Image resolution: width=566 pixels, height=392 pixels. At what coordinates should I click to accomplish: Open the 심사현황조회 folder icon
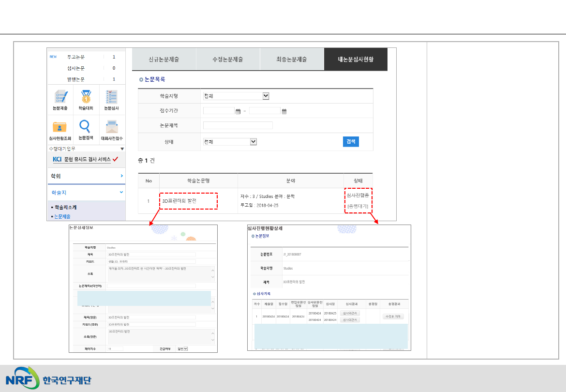coord(60,127)
